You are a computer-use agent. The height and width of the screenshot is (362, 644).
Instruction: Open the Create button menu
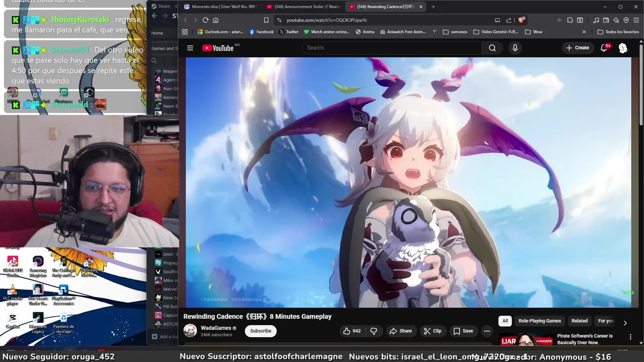577,48
